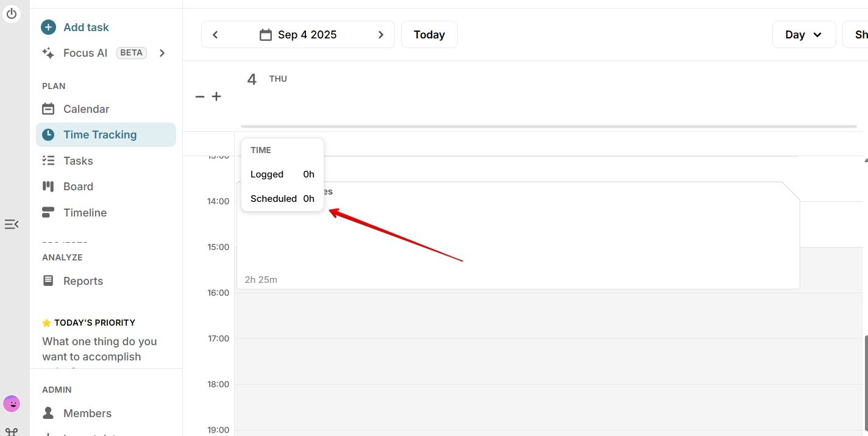The height and width of the screenshot is (436, 868).
Task: Open Calendar in the sidebar
Action: [x=86, y=109]
